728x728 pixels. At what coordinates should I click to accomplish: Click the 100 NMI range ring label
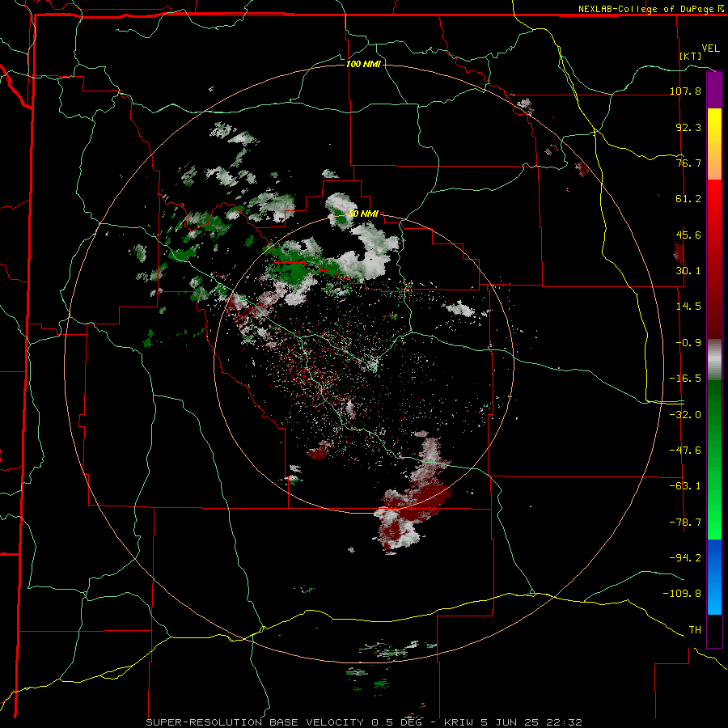363,64
